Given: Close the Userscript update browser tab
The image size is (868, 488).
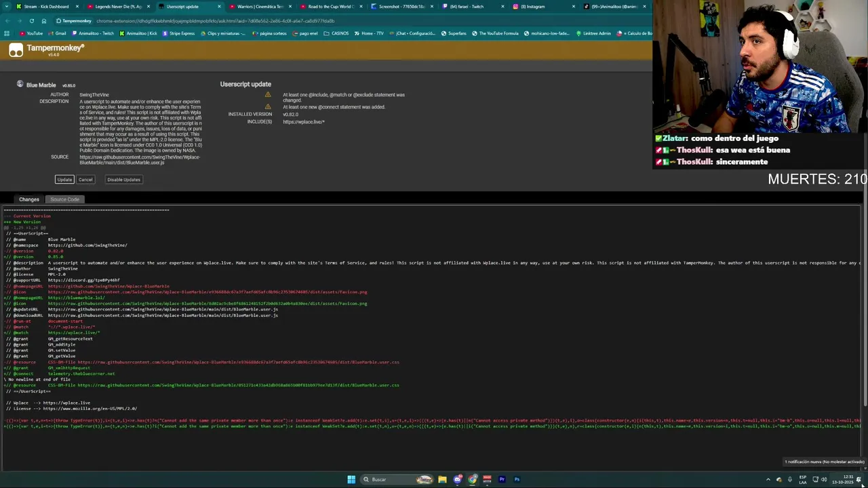Looking at the screenshot, I should 219,7.
